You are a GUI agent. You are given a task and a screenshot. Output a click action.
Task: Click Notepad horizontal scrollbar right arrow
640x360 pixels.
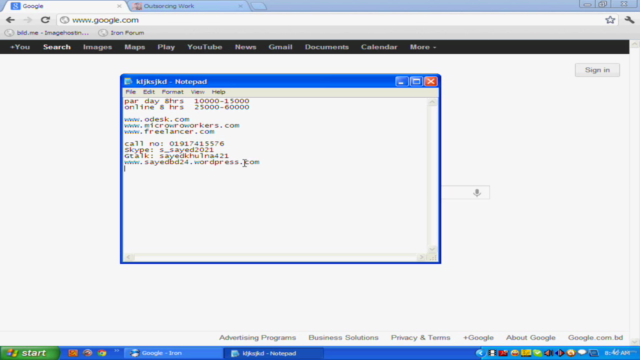(422, 257)
